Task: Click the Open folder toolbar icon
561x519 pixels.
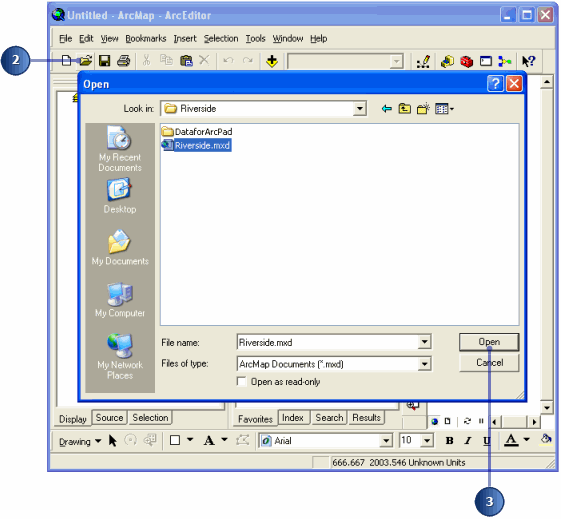Action: coord(86,60)
